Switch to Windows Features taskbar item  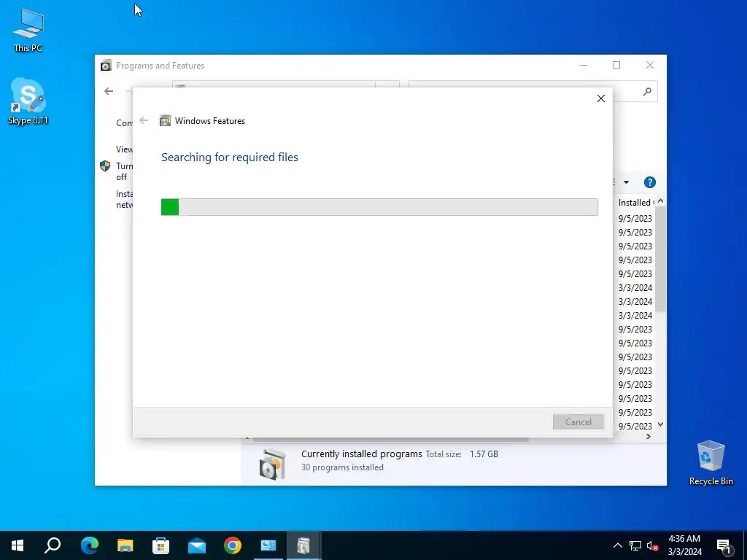(304, 545)
